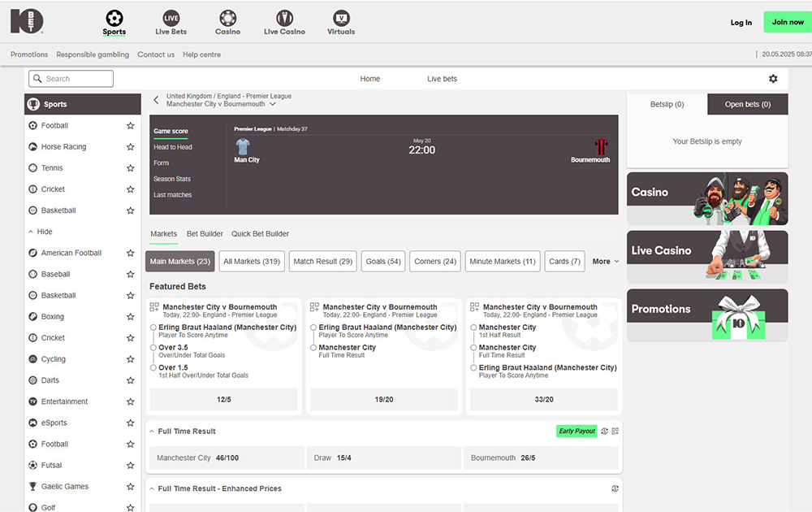Switch to the Bet Builder tab
Image resolution: width=812 pixels, height=512 pixels.
pyautogui.click(x=205, y=234)
